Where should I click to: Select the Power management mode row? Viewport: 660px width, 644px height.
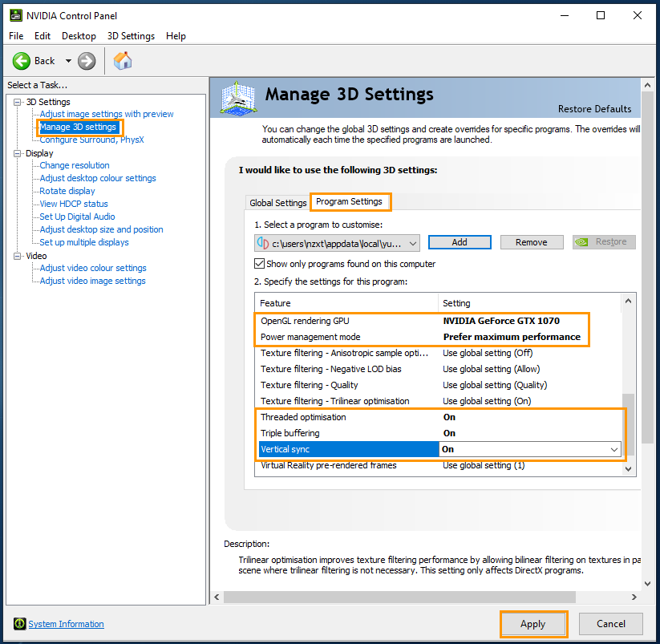[x=438, y=337]
